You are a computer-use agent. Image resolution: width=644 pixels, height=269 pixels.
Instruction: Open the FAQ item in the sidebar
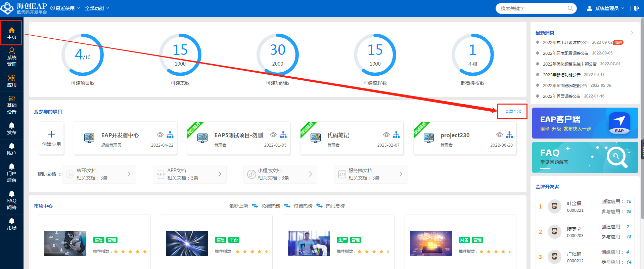tap(11, 200)
